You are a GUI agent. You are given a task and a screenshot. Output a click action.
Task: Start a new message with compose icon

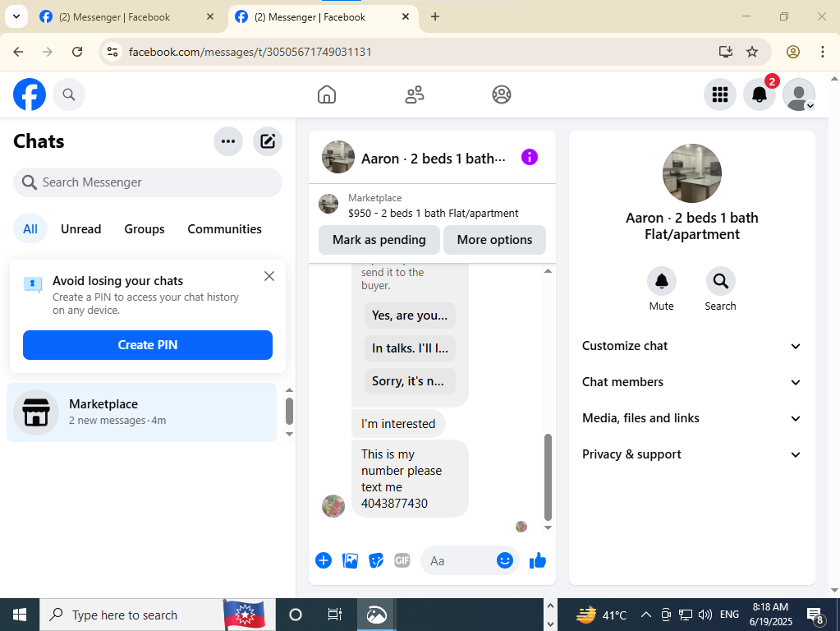click(268, 141)
